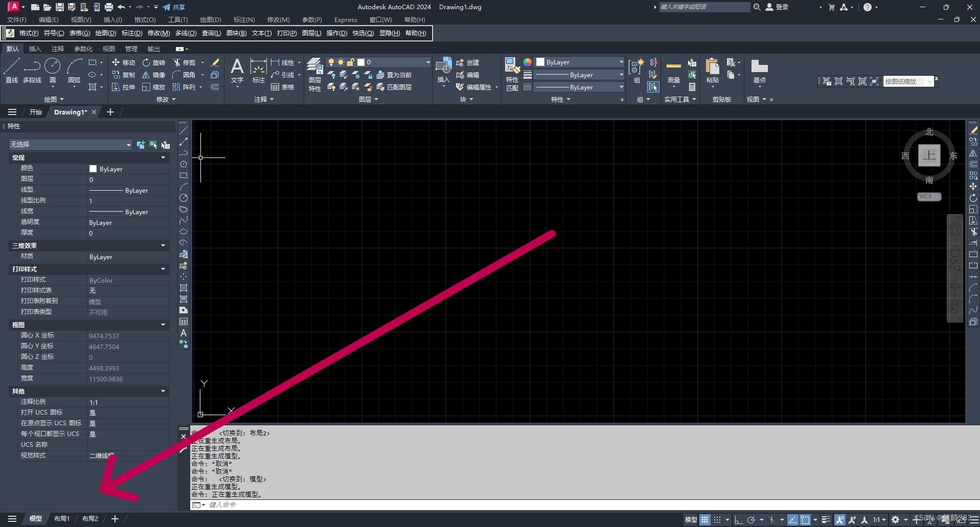Image resolution: width=980 pixels, height=527 pixels.
Task: Open 图层特性 layer properties manager
Action: (315, 75)
